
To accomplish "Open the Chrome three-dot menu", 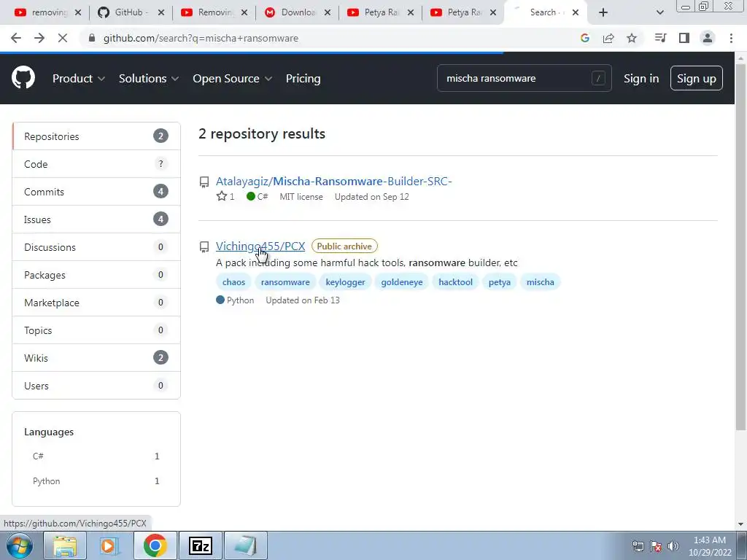I will [731, 38].
